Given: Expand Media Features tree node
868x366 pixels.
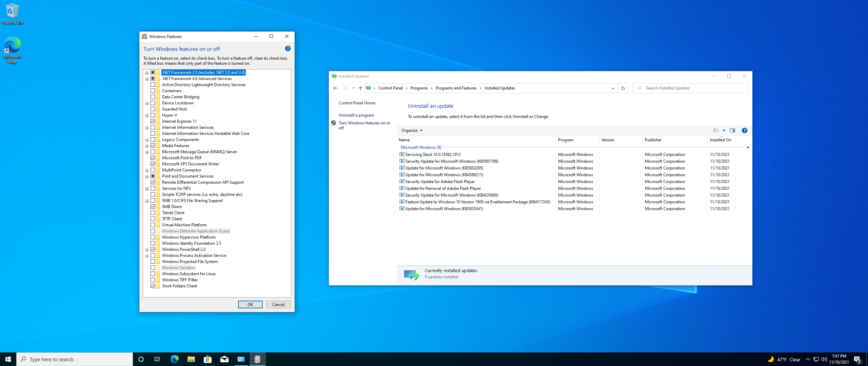Looking at the screenshot, I should click(147, 146).
